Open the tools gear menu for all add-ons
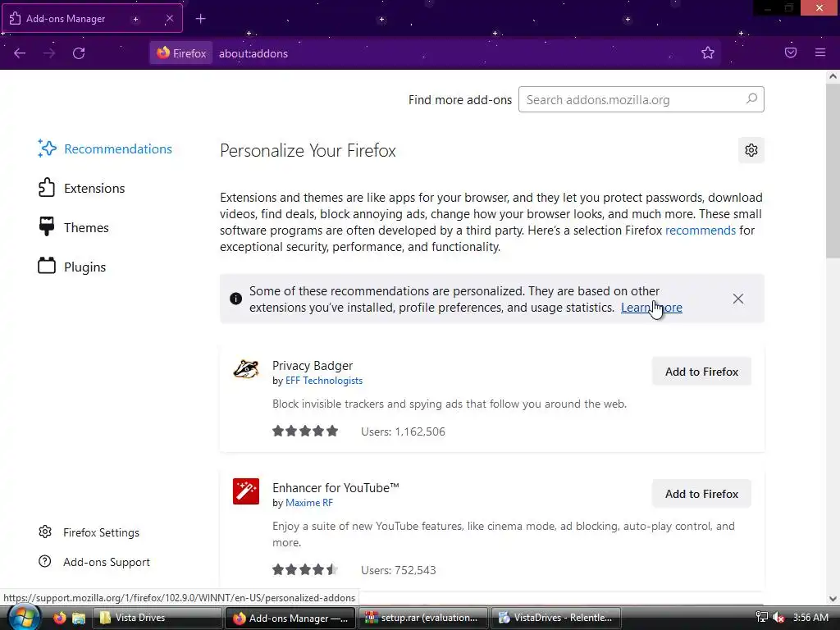840x630 pixels. (x=751, y=150)
